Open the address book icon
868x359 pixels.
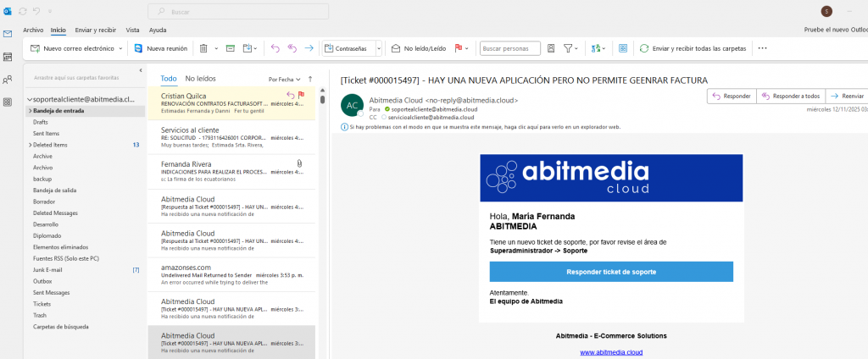[x=551, y=49]
